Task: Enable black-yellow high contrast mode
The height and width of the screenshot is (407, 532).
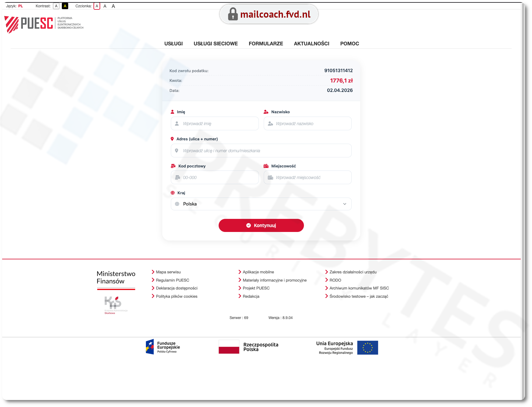Action: click(65, 6)
